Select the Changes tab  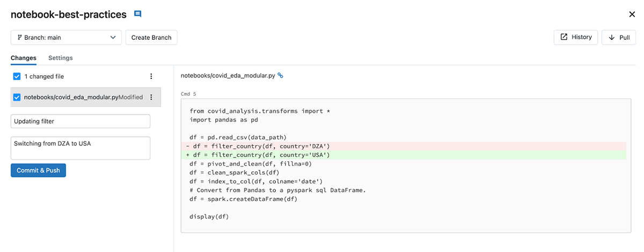24,58
